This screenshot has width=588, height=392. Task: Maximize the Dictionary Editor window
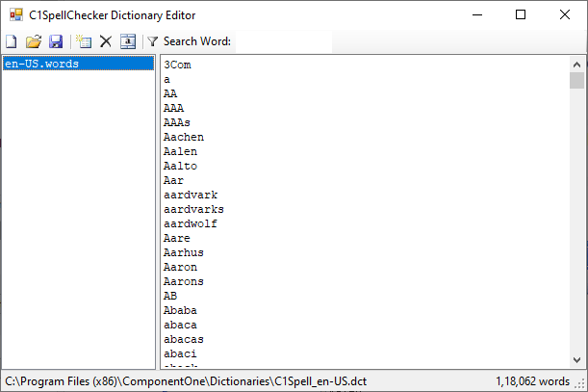[x=521, y=15]
